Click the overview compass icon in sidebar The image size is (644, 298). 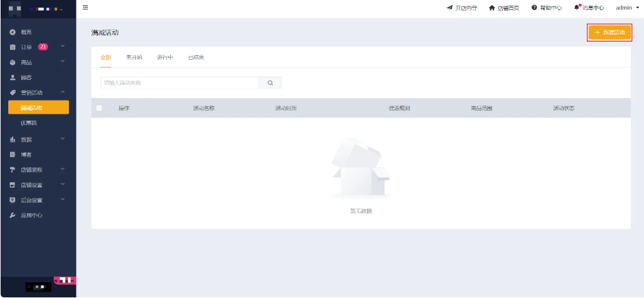(x=13, y=32)
